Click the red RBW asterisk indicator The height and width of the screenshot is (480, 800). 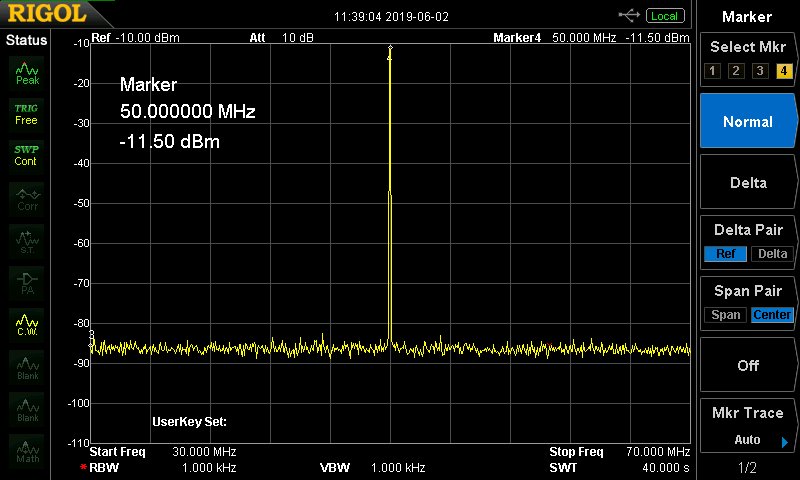point(83,467)
